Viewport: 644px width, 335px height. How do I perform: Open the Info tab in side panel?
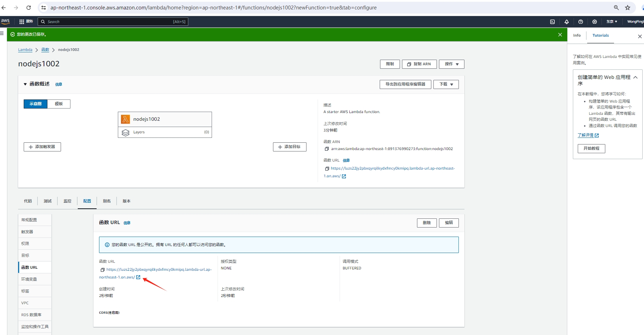coord(577,36)
